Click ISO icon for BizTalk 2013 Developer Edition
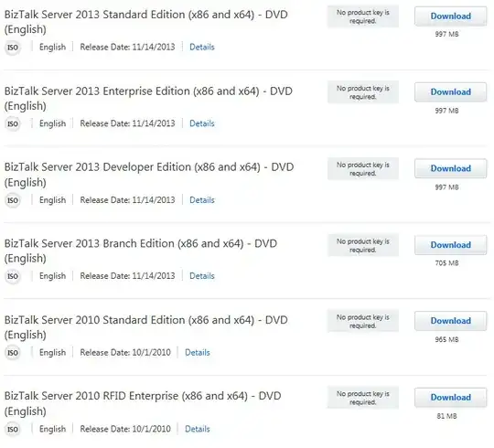Screen dimensions: 494x448 [x=13, y=200]
